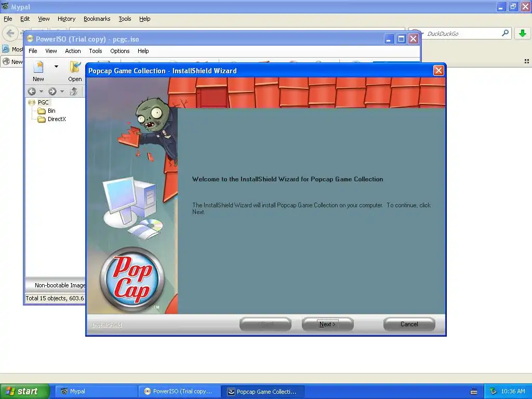Click Mypal browser back button
Screen dimensions: 532x399
coord(10,33)
